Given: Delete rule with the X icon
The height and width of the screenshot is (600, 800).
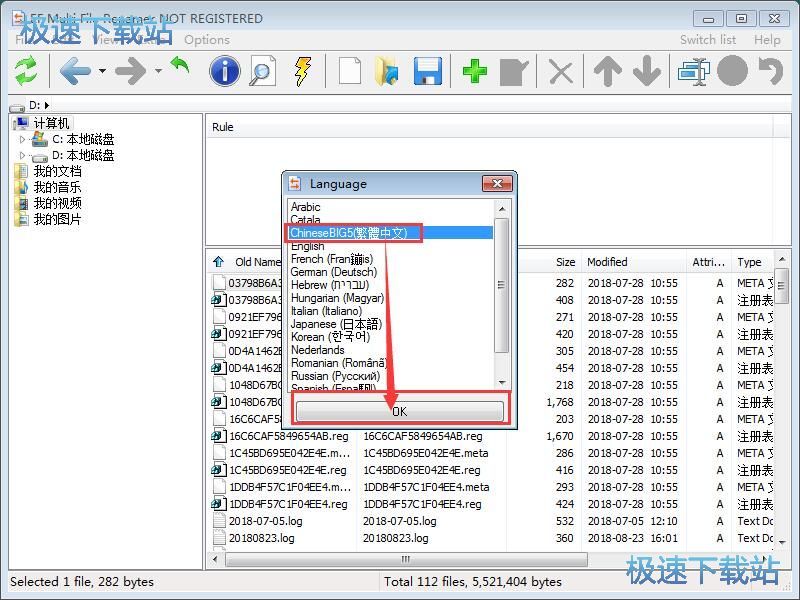Looking at the screenshot, I should 561,71.
